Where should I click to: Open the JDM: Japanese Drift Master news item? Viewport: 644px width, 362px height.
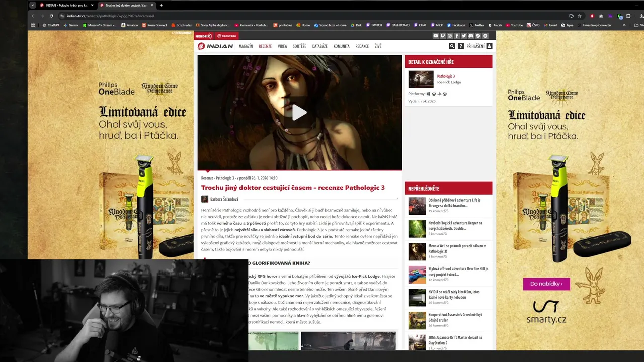point(448,342)
